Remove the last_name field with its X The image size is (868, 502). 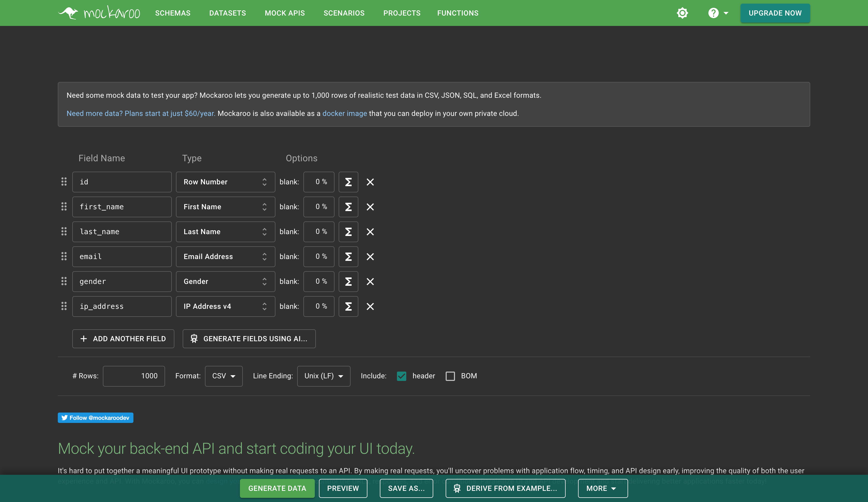[370, 232]
